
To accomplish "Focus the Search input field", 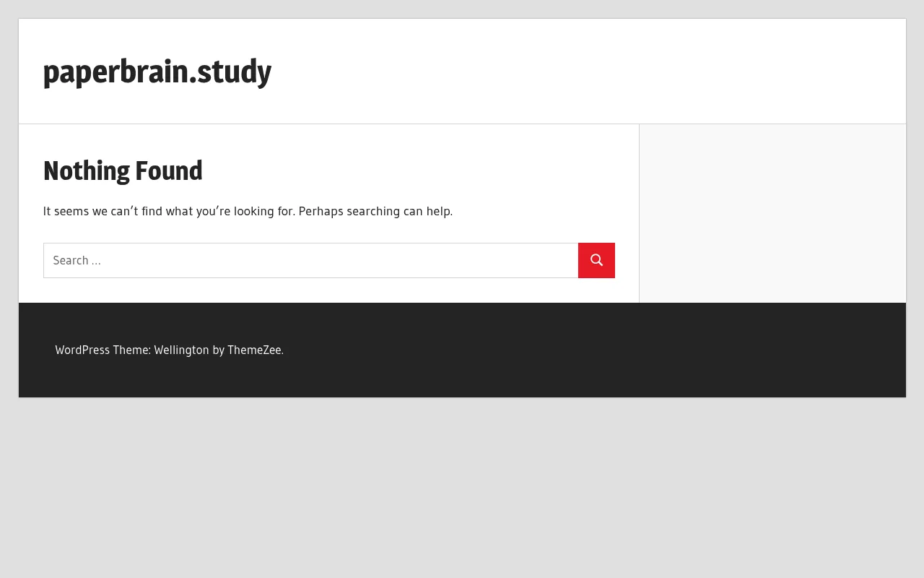I will point(310,260).
